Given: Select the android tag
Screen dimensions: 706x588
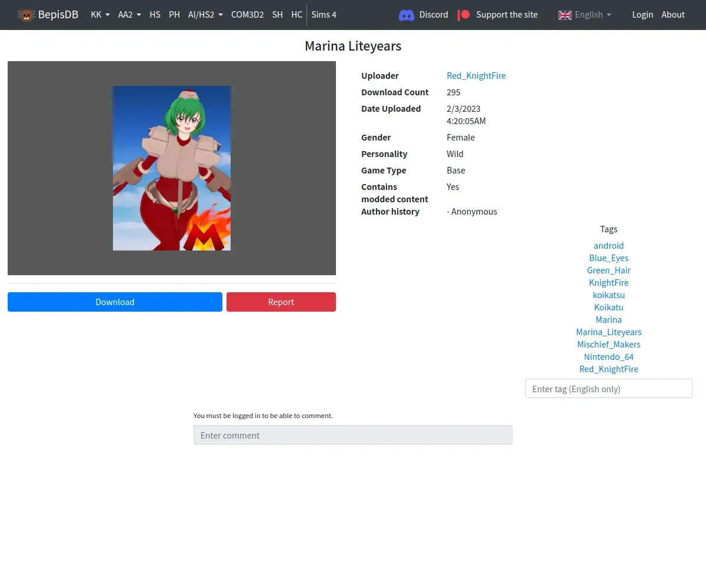Looking at the screenshot, I should click(x=609, y=246).
